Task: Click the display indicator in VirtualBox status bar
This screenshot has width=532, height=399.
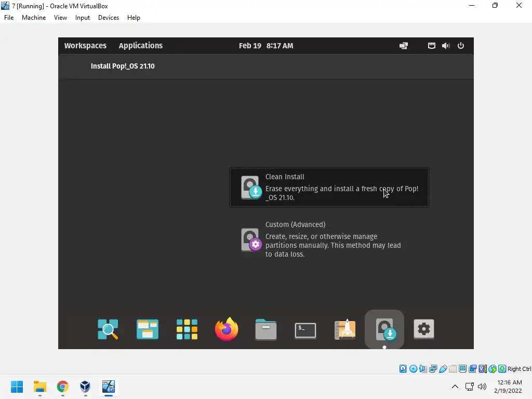Action: (x=462, y=369)
